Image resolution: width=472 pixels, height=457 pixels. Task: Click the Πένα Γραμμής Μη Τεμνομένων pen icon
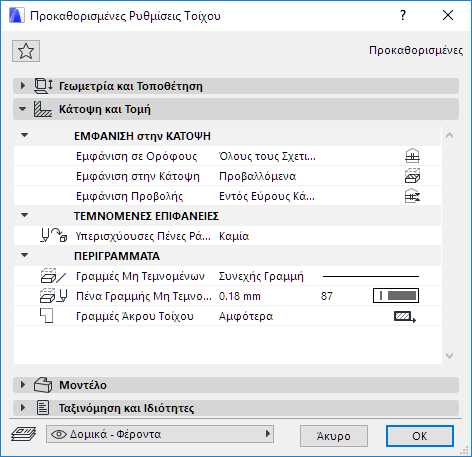(x=54, y=296)
